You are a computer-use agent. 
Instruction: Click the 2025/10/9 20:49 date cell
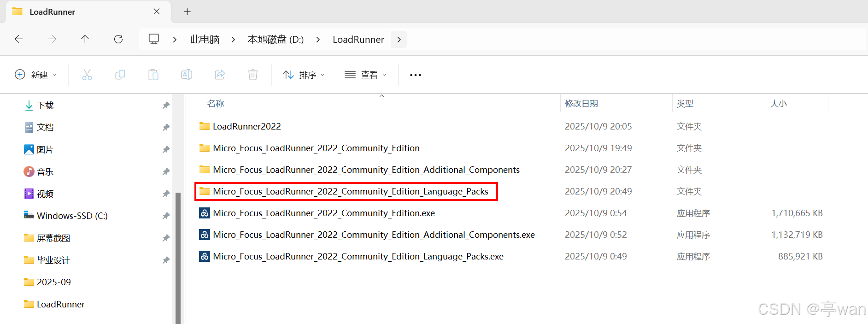coord(598,191)
